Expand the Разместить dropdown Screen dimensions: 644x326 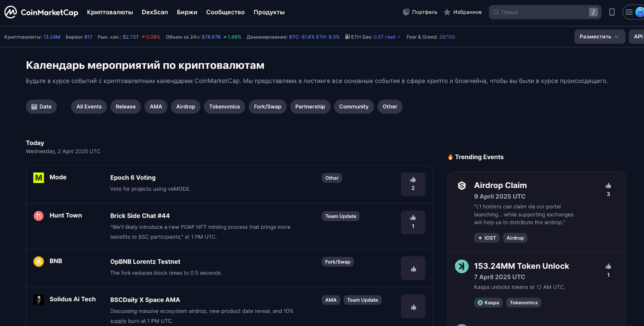(599, 37)
